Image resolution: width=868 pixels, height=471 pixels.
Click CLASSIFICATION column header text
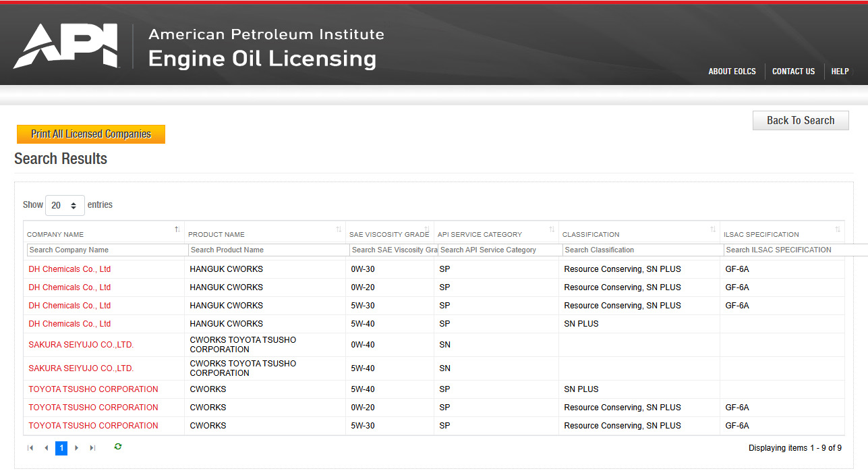[x=591, y=235]
